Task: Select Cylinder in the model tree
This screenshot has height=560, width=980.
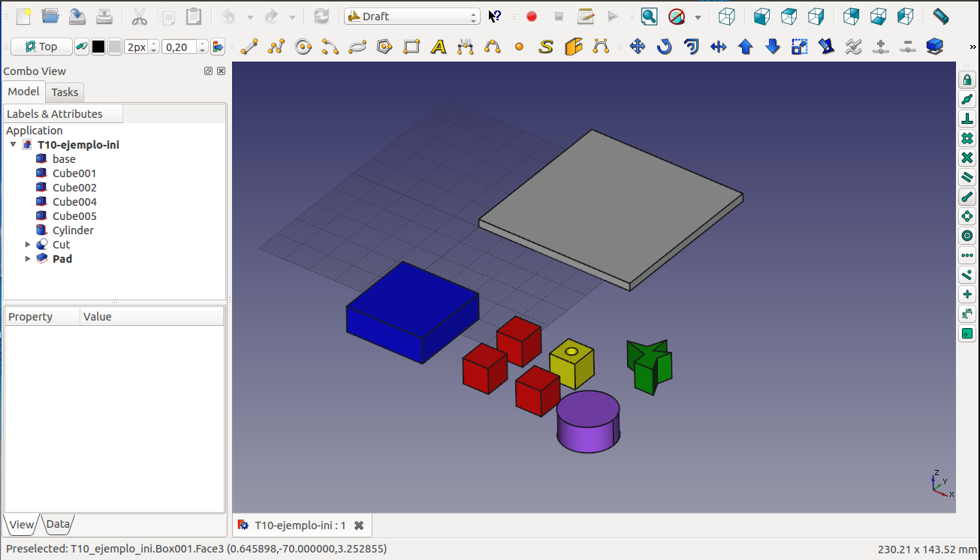Action: click(73, 230)
